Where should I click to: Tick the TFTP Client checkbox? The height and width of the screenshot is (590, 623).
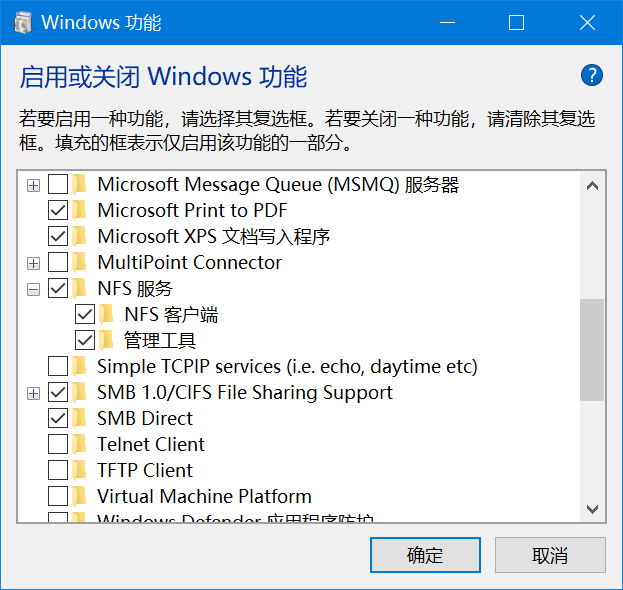58,471
